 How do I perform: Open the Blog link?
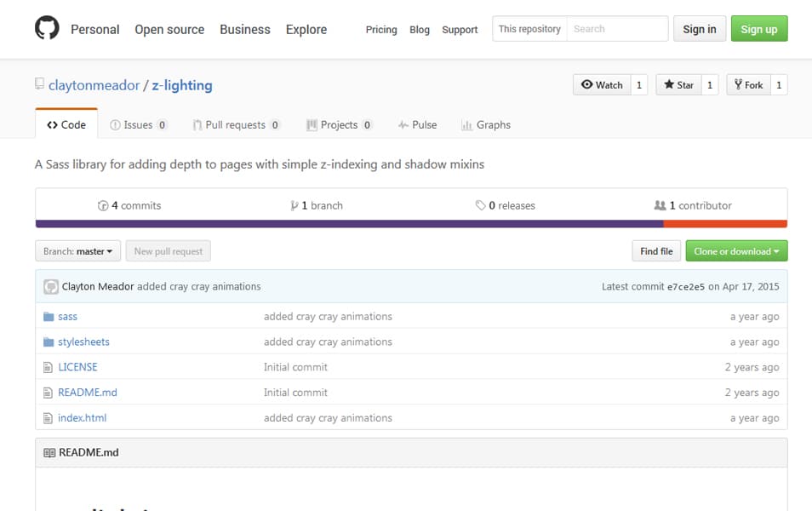click(x=420, y=30)
